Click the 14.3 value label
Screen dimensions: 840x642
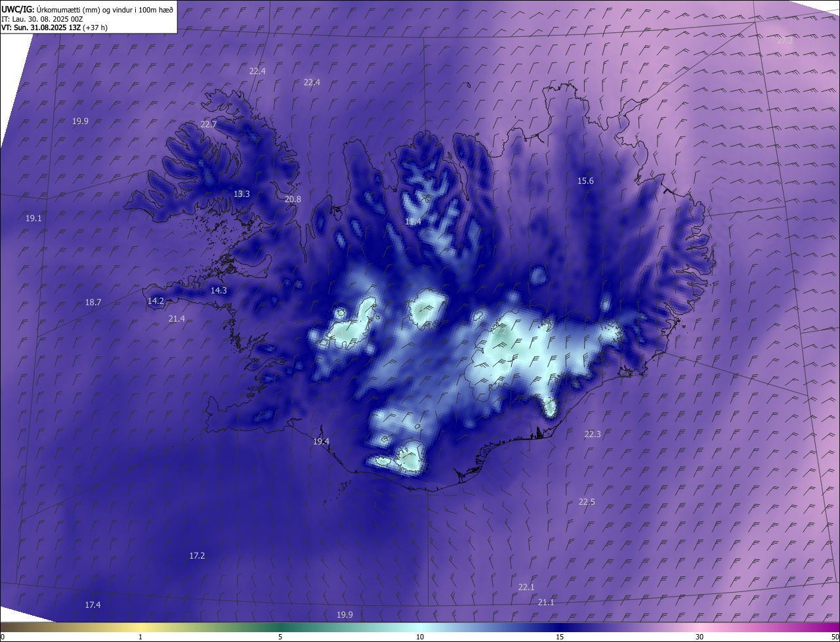point(219,290)
